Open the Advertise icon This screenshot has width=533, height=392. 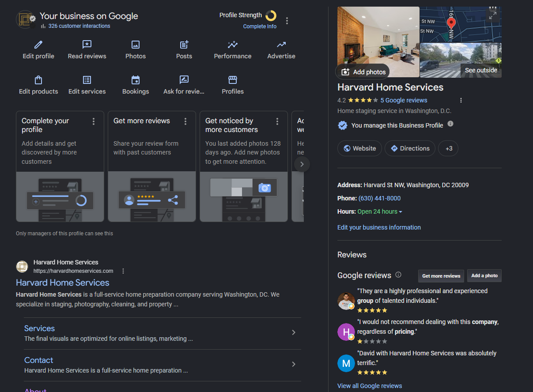281,45
